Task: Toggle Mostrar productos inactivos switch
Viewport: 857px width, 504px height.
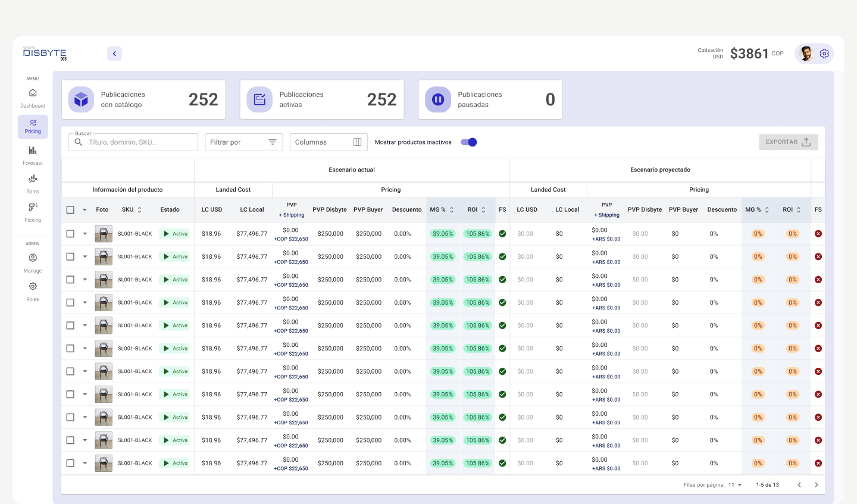Action: (x=469, y=142)
